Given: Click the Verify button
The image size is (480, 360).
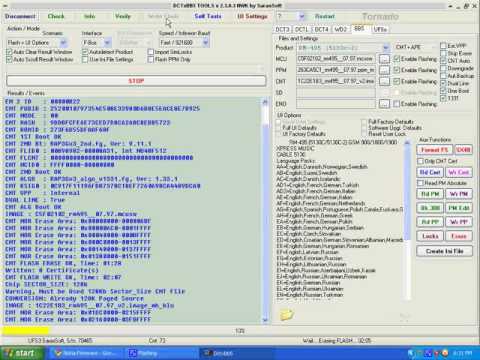Looking at the screenshot, I should (x=123, y=16).
